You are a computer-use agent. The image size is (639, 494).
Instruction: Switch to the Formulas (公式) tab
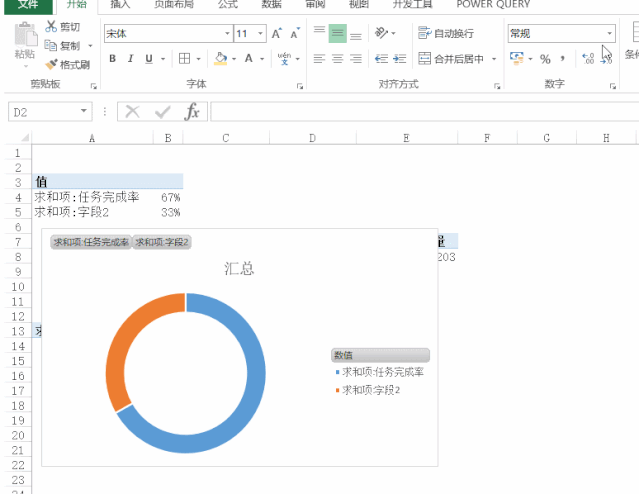(x=228, y=4)
